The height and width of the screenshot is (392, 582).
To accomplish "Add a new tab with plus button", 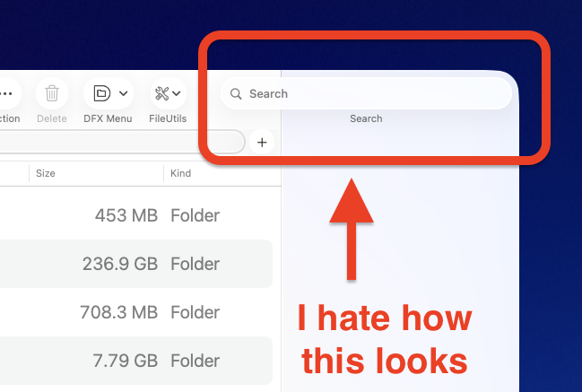I will click(262, 142).
